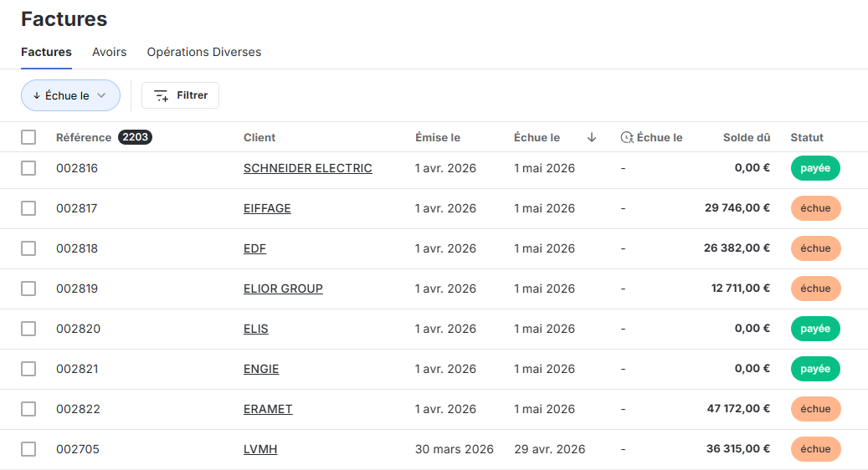Click the Factures page heading
Screen dimensions: 868x470
click(64, 18)
